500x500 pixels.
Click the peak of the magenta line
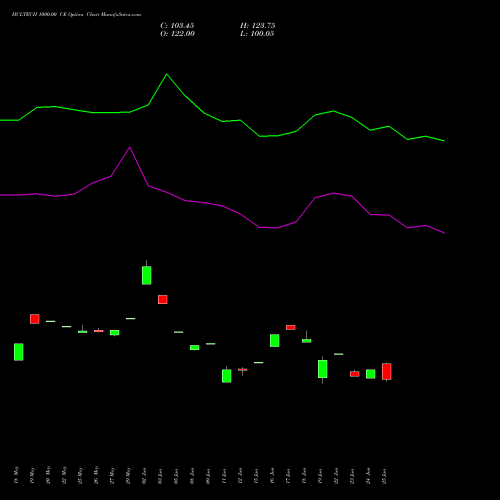[130, 147]
